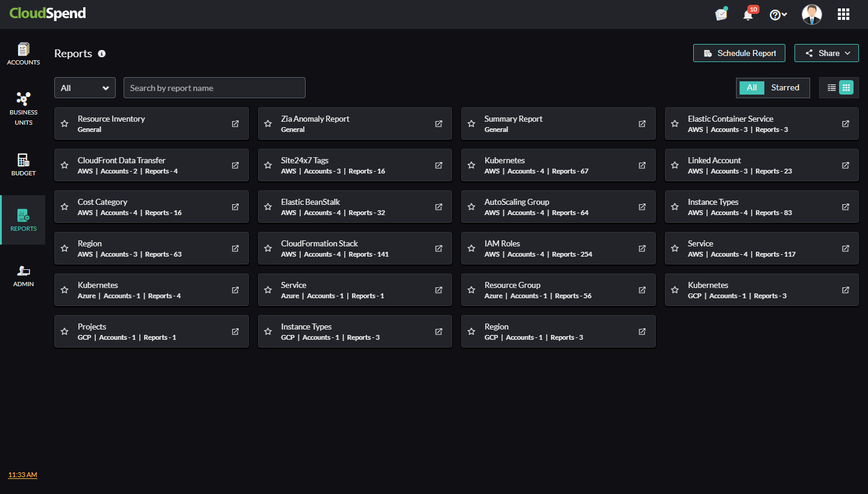Switch to list view for reports
Viewport: 868px width, 494px height.
coord(831,87)
